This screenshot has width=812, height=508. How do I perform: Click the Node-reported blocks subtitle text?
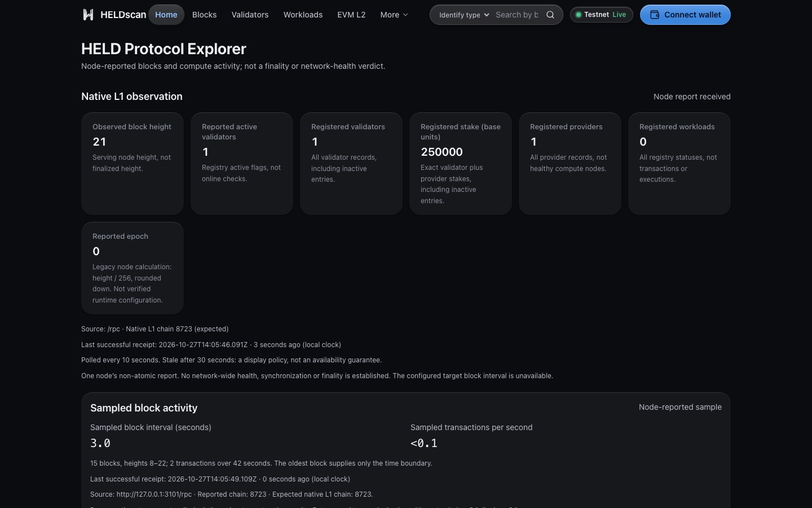coord(233,66)
